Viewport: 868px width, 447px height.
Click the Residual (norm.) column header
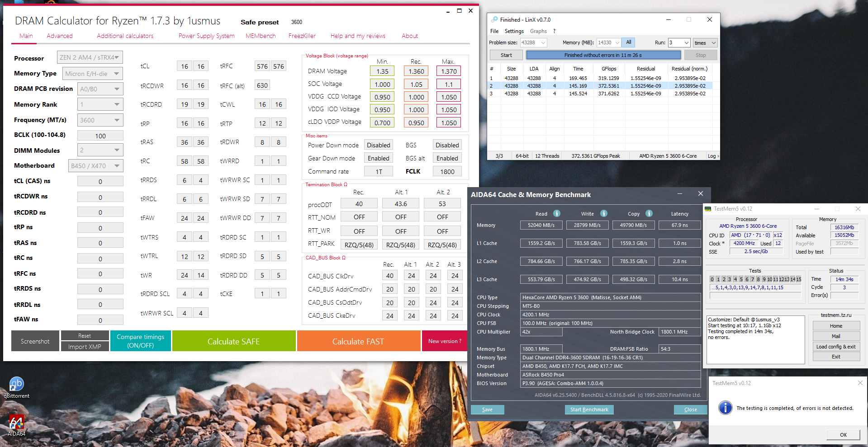click(689, 69)
